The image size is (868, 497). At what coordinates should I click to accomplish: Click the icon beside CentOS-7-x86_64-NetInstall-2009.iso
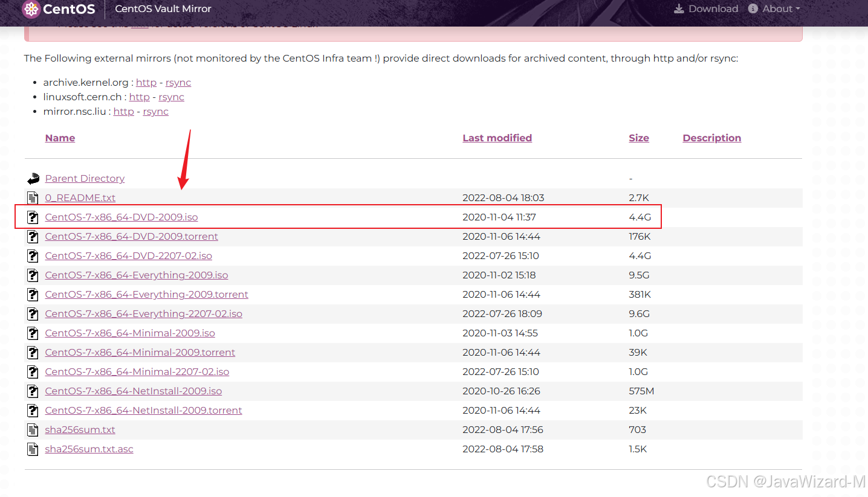pos(33,391)
